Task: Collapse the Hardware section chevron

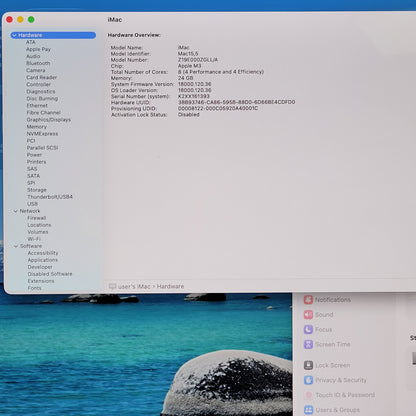Action: [x=14, y=35]
